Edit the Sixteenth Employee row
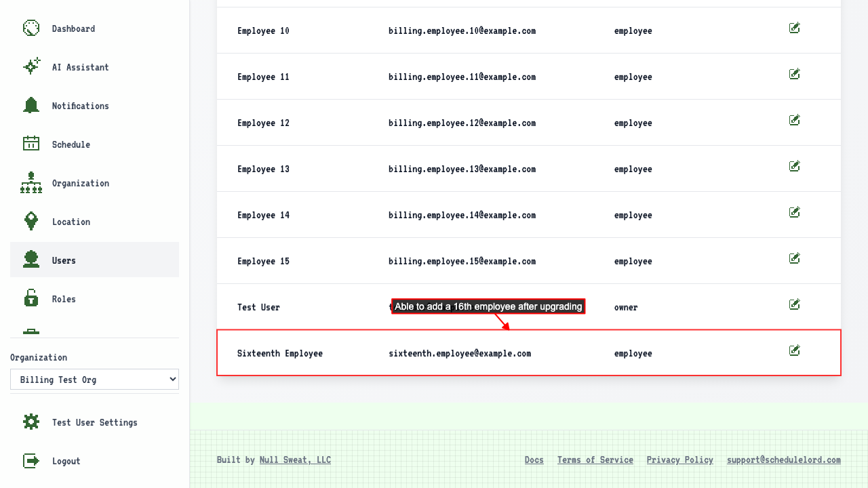The image size is (868, 488). pos(795,350)
